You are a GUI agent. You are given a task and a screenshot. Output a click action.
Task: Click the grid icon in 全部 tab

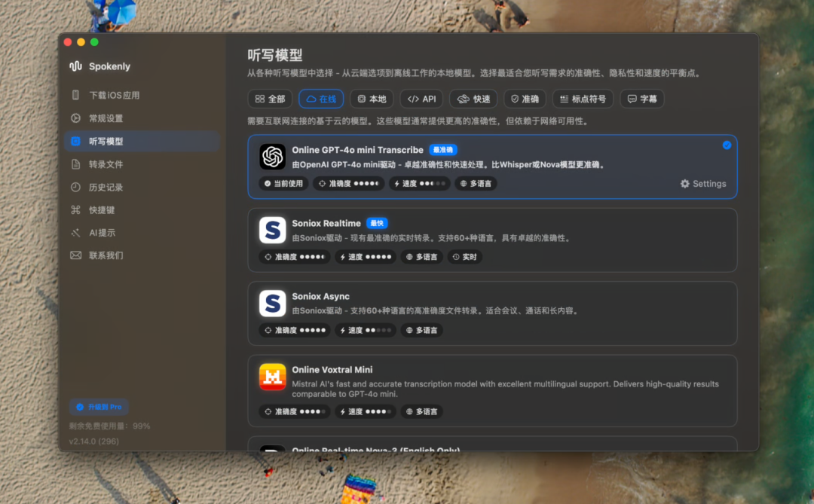260,99
